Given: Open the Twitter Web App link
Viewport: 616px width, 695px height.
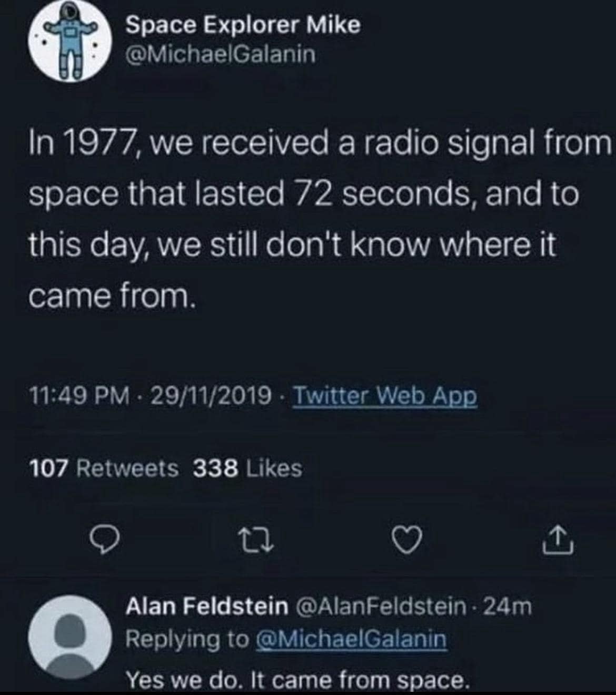Looking at the screenshot, I should [x=384, y=396].
